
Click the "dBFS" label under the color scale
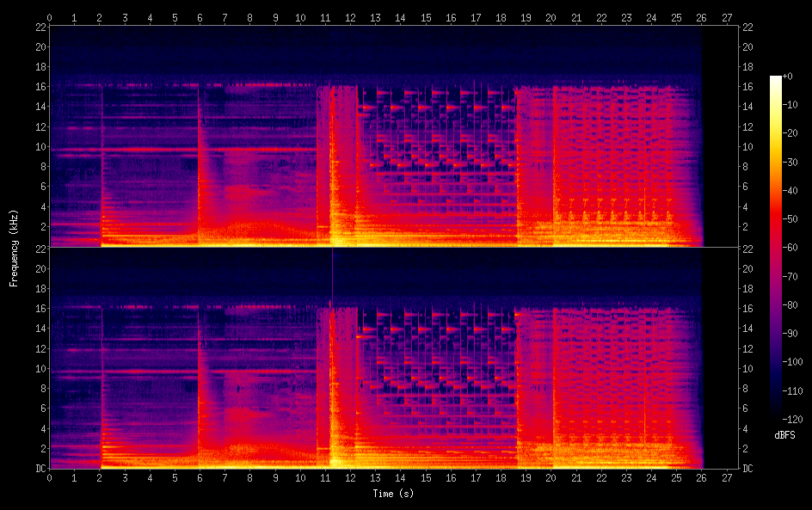tap(784, 436)
